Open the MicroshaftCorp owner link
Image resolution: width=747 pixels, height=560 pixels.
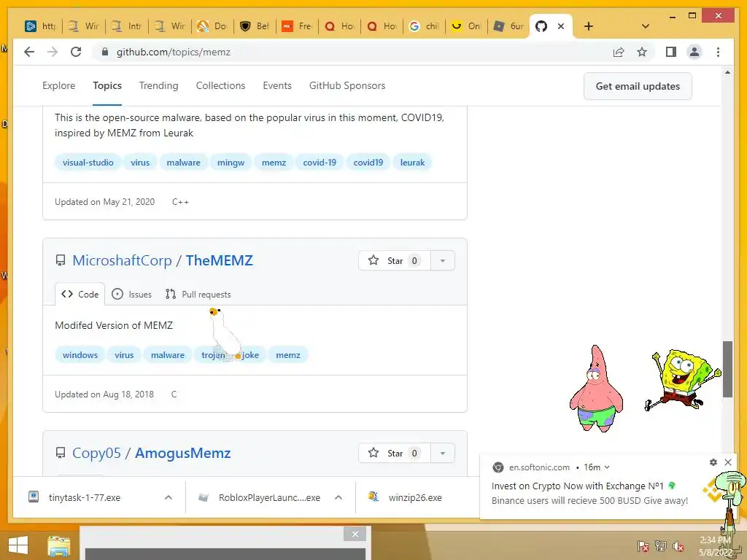point(122,260)
